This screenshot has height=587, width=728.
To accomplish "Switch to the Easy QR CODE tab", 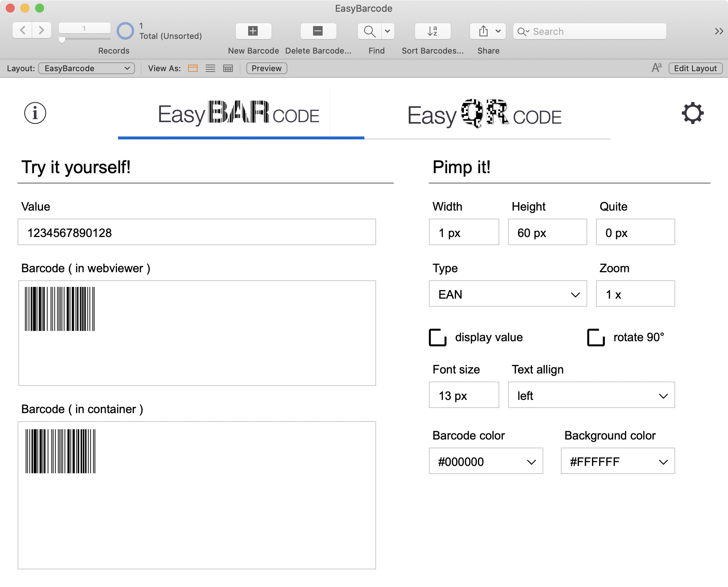I will click(x=484, y=114).
